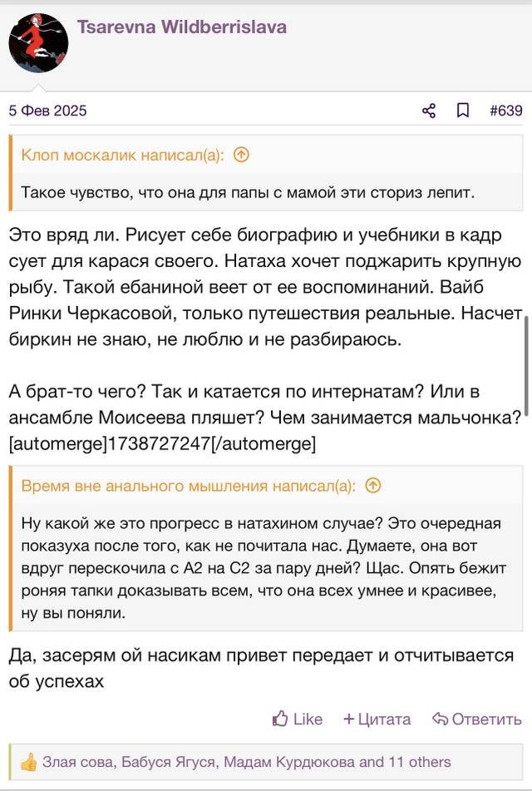Open the permalink for post #639

505,111
